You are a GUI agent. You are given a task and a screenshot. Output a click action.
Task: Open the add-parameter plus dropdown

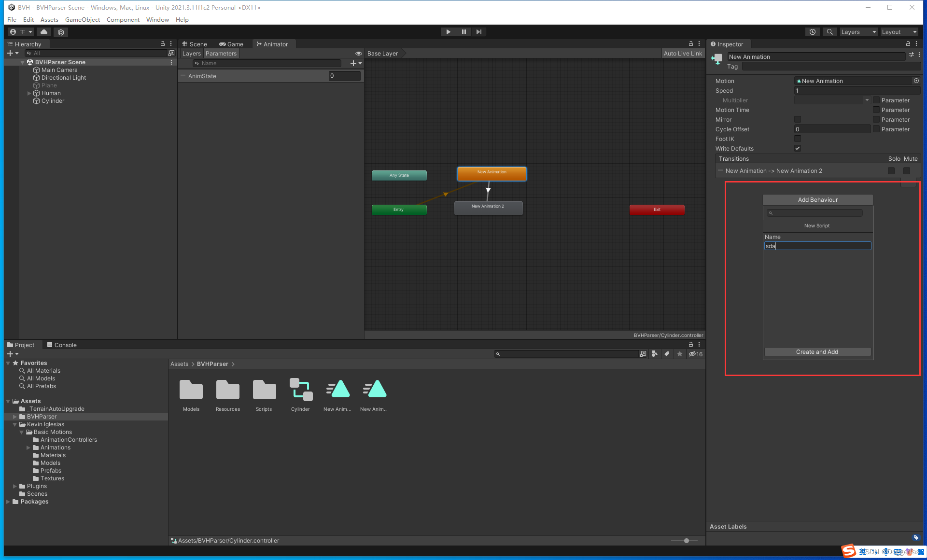(355, 63)
